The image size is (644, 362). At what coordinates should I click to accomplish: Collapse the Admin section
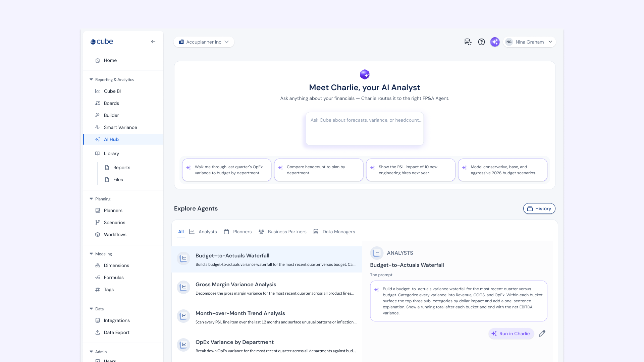(91, 352)
